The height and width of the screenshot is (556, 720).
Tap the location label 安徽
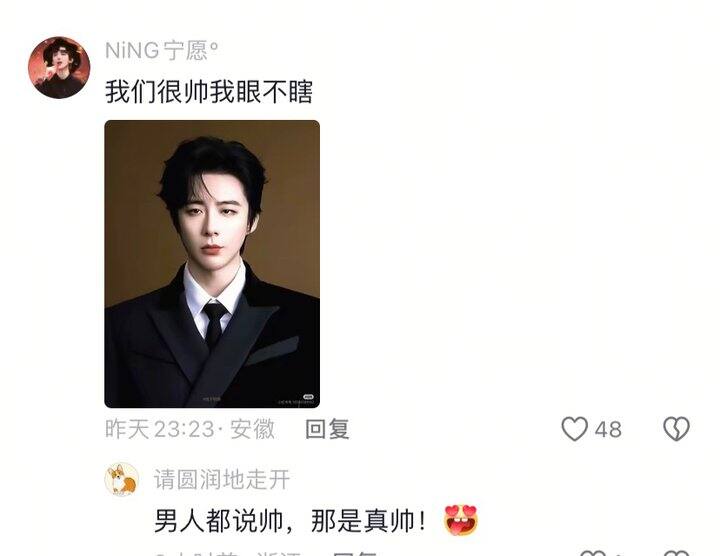coord(252,429)
